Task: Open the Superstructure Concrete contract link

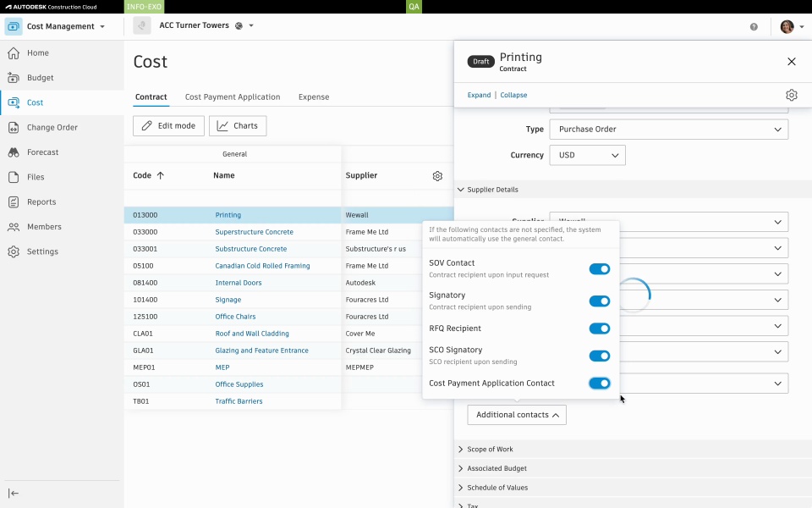Action: point(254,232)
